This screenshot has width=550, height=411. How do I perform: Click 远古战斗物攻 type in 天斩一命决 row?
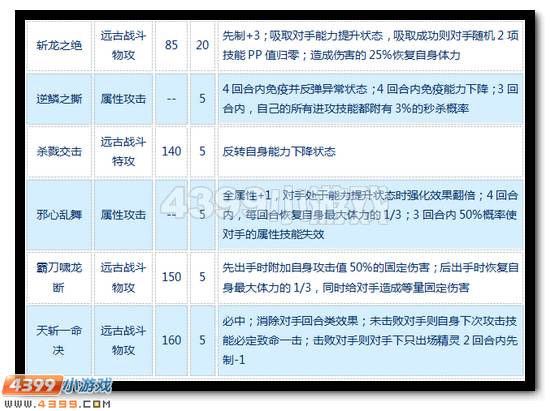[x=123, y=340]
